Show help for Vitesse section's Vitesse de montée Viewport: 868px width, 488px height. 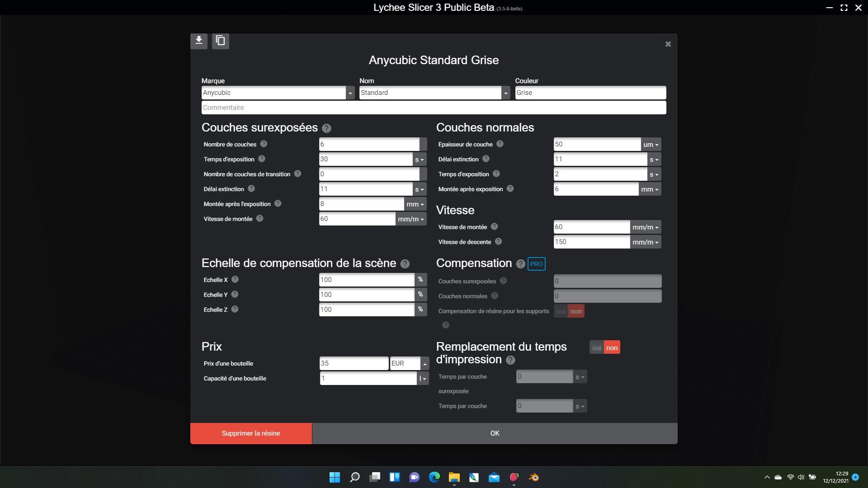[494, 226]
